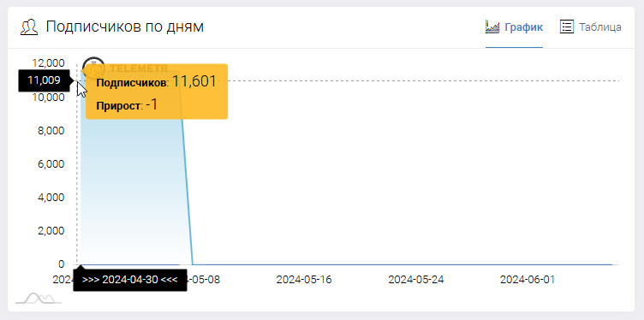This screenshot has width=644, height=320.
Task: Click the 2024-04-30 date marker label
Action: point(130,280)
